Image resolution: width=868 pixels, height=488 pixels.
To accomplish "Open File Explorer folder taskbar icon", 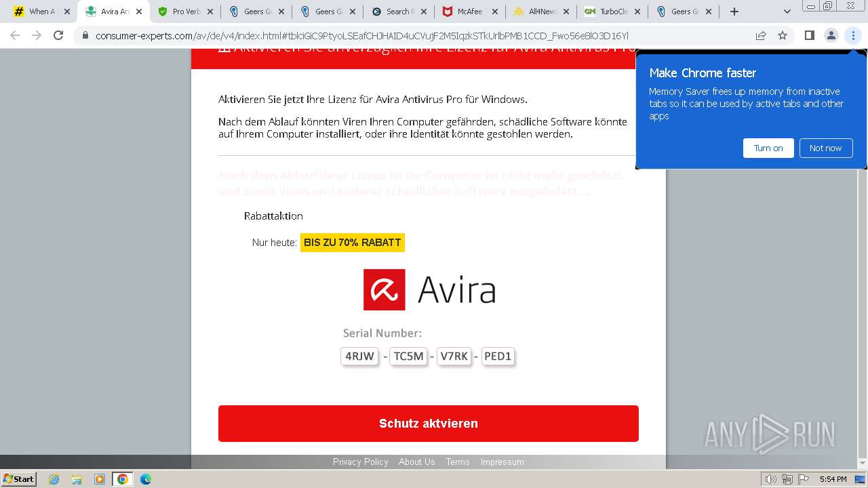I will 77,479.
